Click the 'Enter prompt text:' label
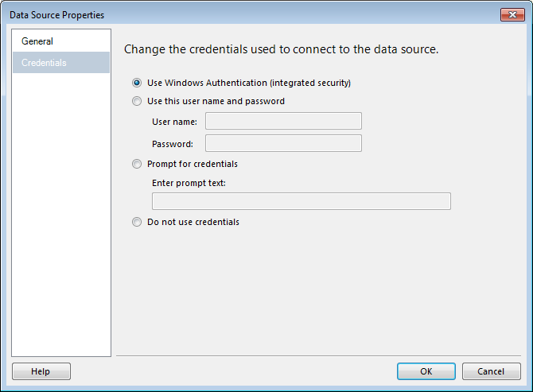 point(189,184)
